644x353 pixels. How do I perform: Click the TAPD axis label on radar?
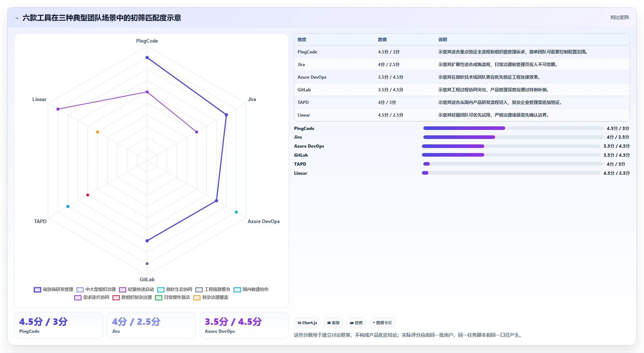tap(40, 221)
